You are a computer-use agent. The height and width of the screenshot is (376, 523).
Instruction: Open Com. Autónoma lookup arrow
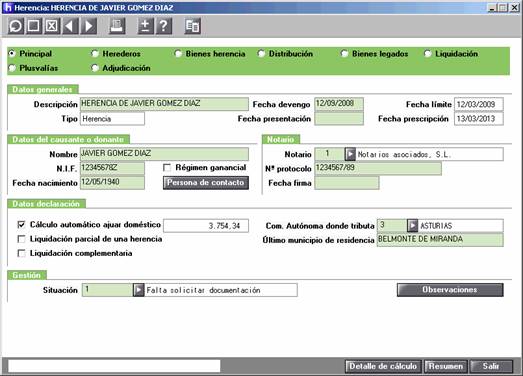[x=412, y=226]
